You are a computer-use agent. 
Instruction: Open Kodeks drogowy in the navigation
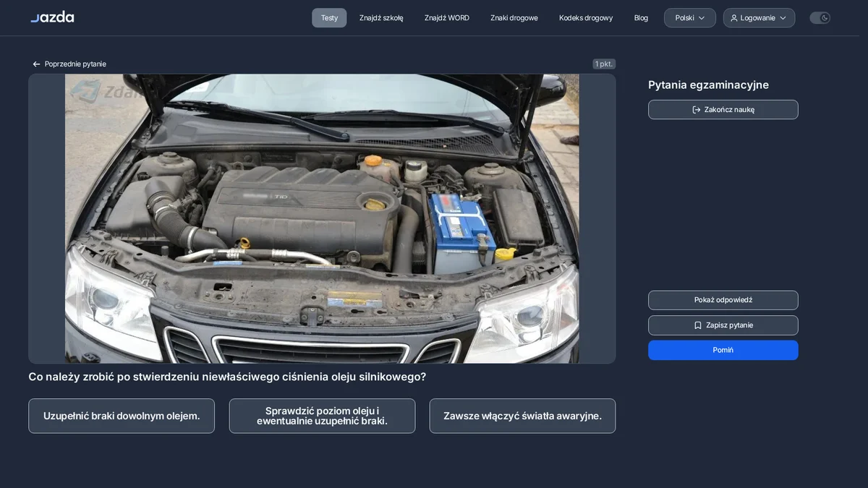tap(586, 18)
